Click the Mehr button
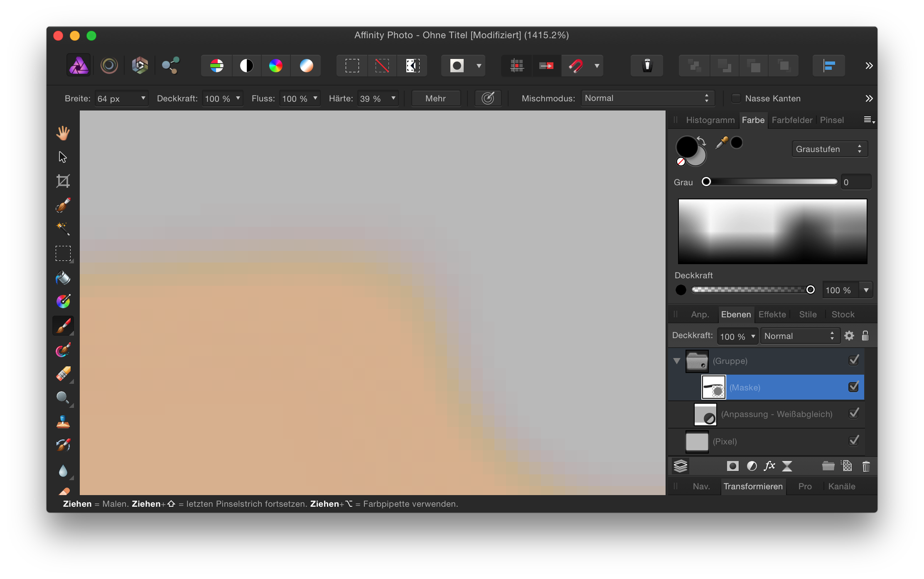924x579 pixels. pyautogui.click(x=435, y=98)
